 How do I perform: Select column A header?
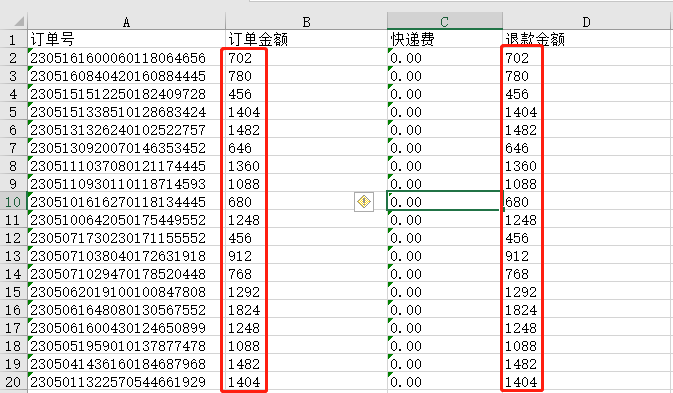[126, 22]
